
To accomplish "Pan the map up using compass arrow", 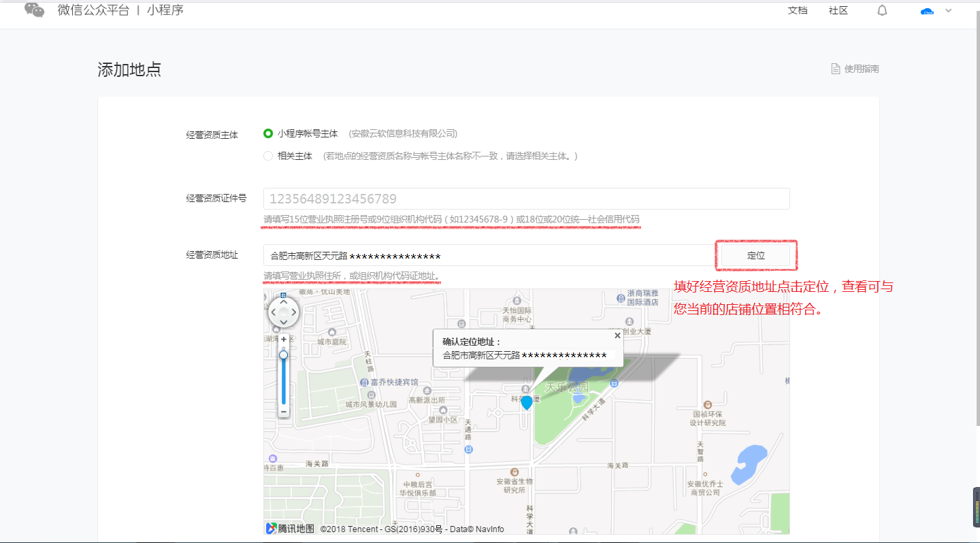I will tap(284, 302).
